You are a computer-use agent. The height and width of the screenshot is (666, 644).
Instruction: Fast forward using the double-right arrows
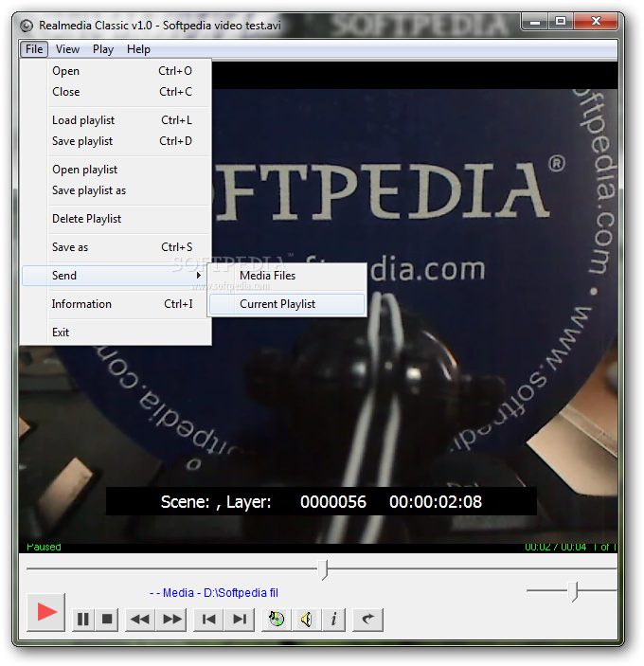coord(171,620)
